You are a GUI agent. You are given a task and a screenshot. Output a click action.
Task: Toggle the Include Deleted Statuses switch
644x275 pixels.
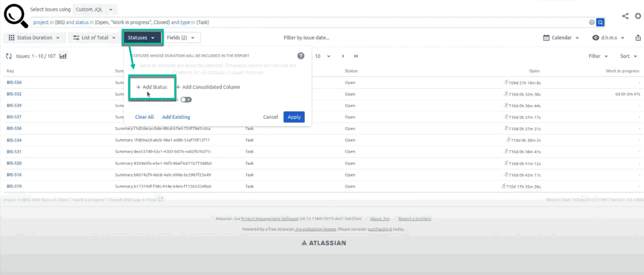pos(186,100)
